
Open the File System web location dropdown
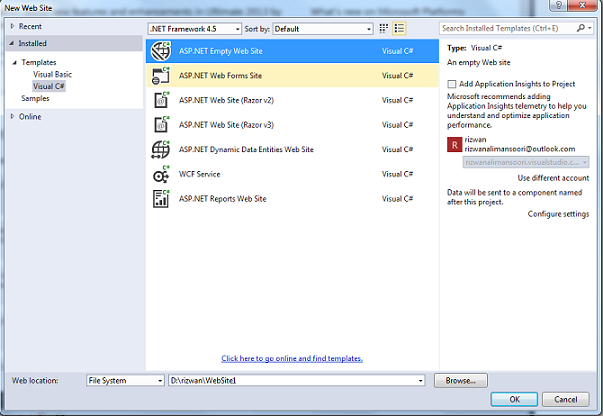click(125, 381)
